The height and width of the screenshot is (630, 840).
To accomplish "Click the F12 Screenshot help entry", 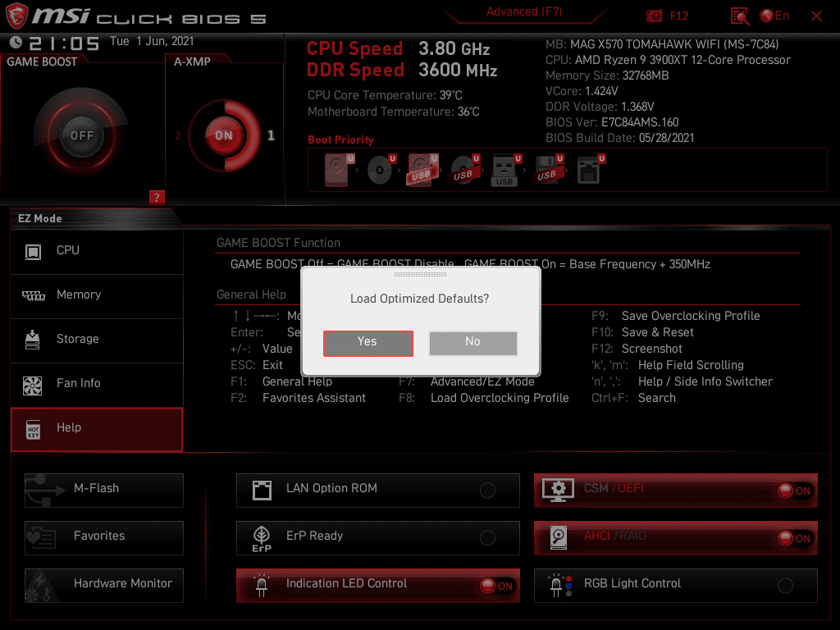I will [637, 349].
